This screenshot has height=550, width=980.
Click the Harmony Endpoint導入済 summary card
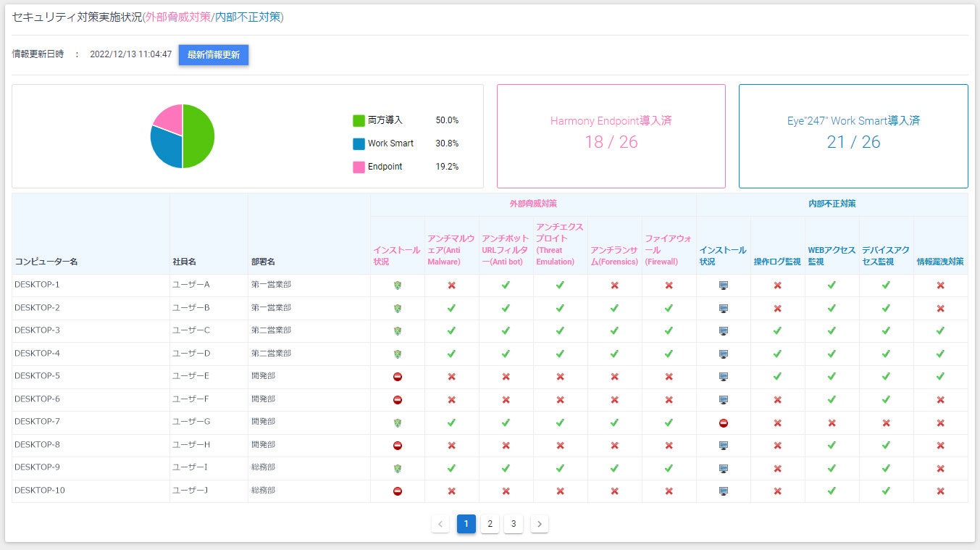(611, 136)
